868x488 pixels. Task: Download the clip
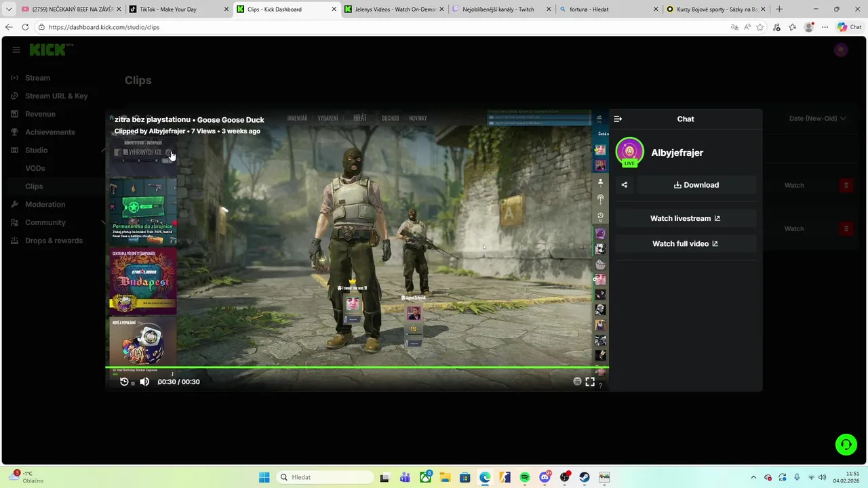696,185
